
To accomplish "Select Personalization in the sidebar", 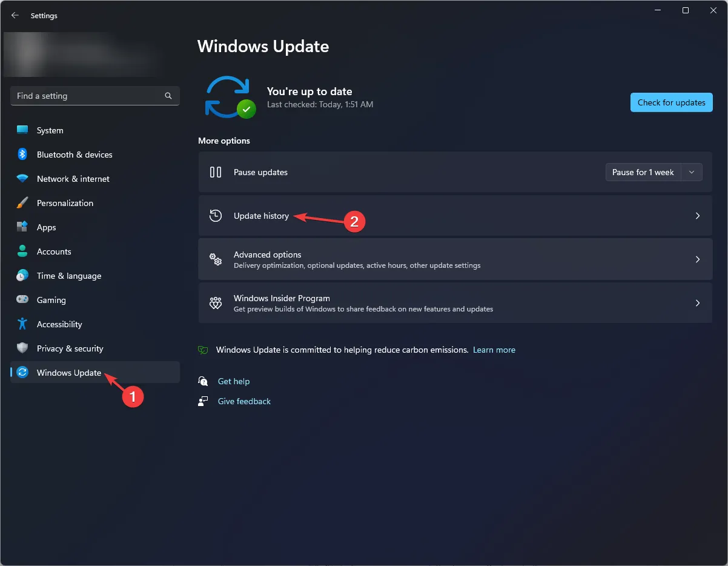I will point(95,203).
